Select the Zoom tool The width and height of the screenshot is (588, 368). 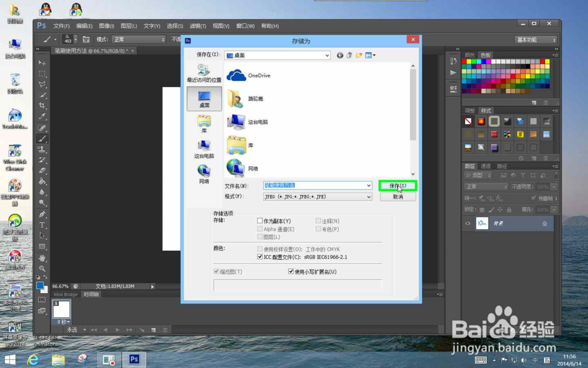(42, 268)
